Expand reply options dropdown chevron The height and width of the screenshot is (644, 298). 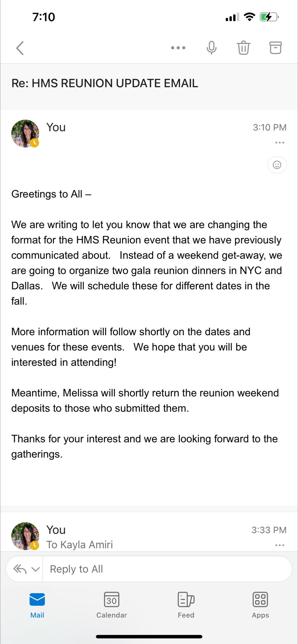[x=35, y=569]
